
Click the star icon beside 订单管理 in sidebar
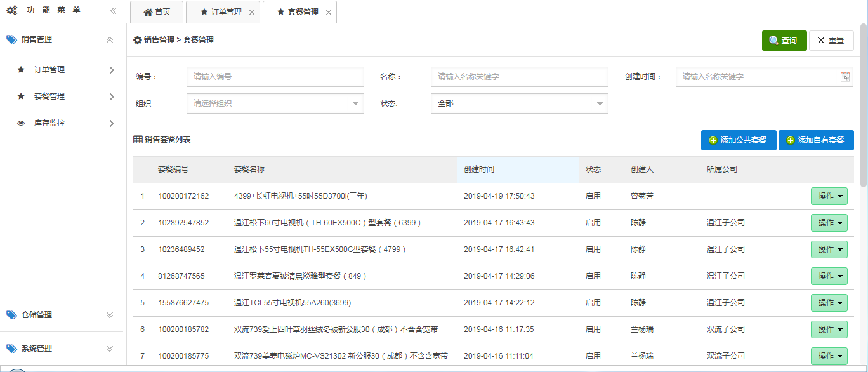tap(21, 70)
